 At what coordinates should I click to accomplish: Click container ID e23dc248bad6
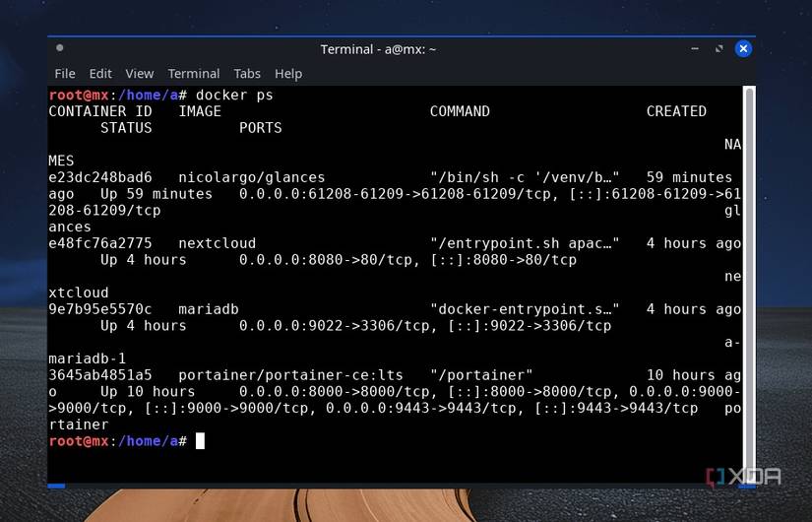pyautogui.click(x=100, y=177)
